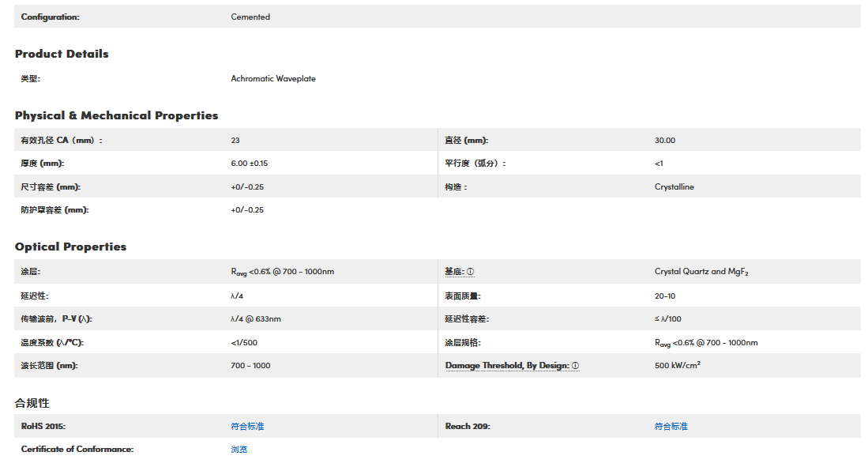Click the 500 kW/cm² damage threshold value
The height and width of the screenshot is (467, 868).
point(677,366)
